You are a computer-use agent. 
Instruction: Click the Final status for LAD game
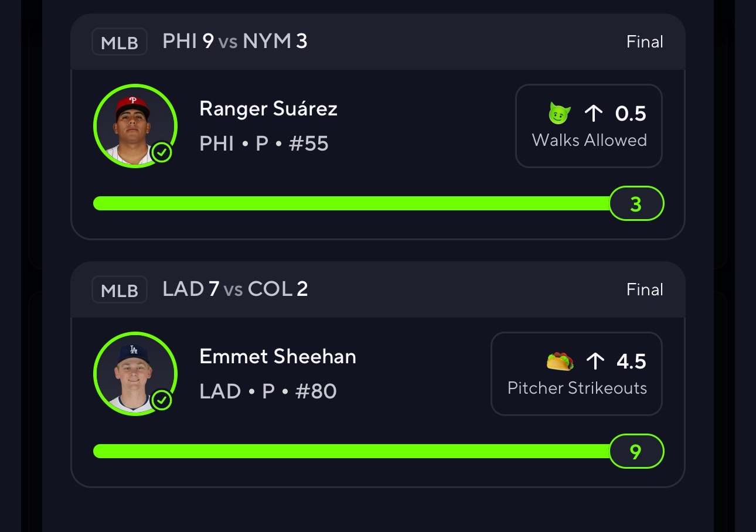(x=645, y=290)
